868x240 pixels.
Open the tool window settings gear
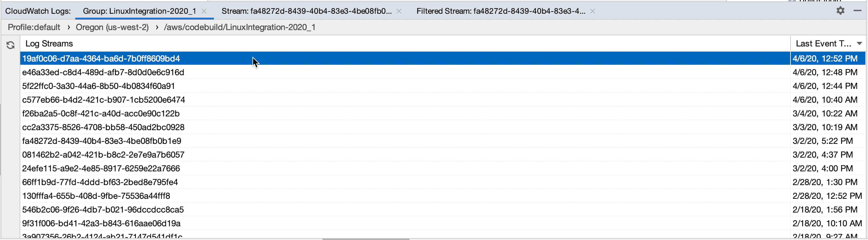point(841,11)
